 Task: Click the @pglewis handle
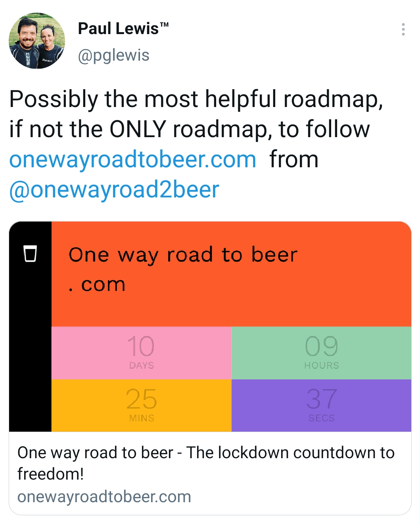[113, 55]
